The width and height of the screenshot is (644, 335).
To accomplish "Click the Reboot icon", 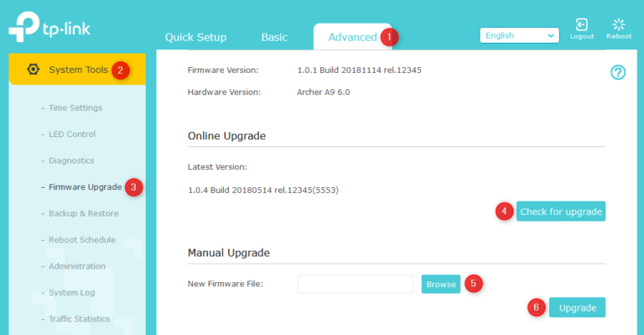I will 619,24.
